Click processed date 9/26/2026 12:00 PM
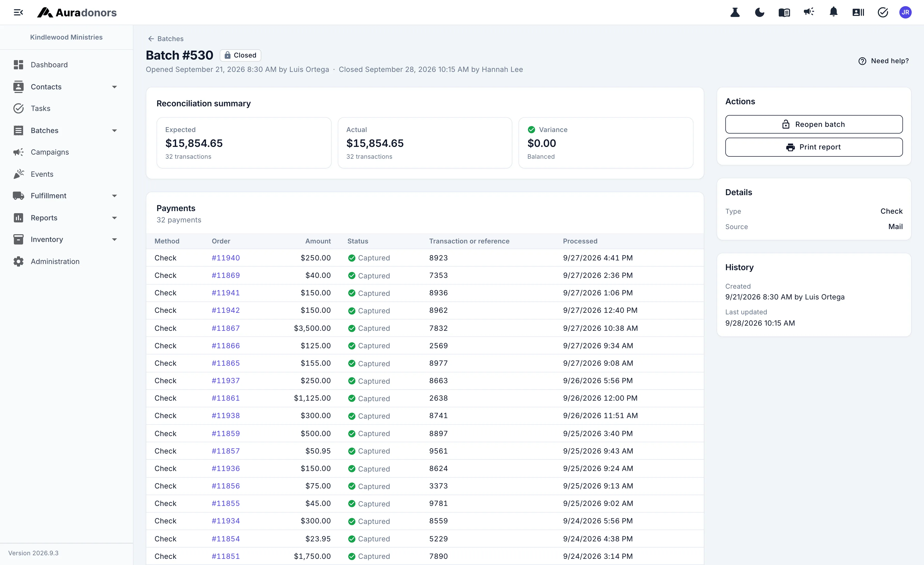Screen dimensions: 924x565 point(600,398)
